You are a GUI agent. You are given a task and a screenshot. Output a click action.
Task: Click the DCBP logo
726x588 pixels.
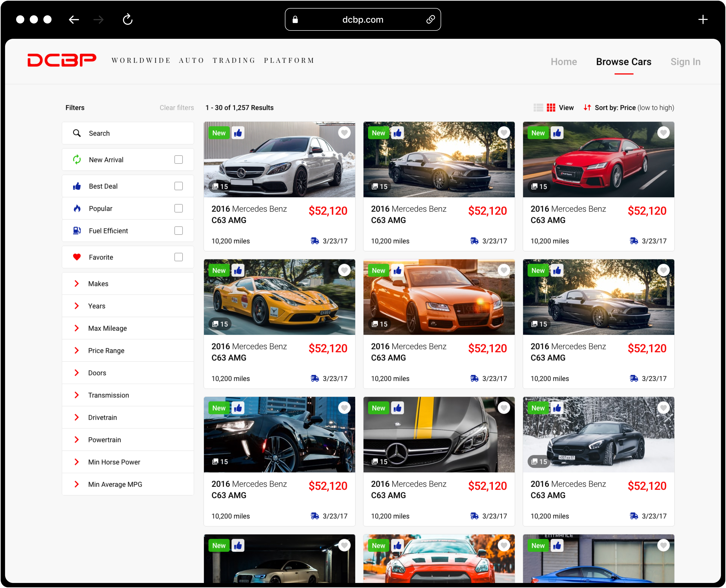point(62,60)
